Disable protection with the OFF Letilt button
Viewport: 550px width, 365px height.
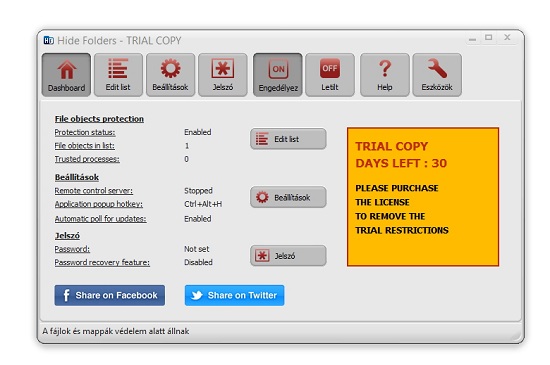pos(330,75)
